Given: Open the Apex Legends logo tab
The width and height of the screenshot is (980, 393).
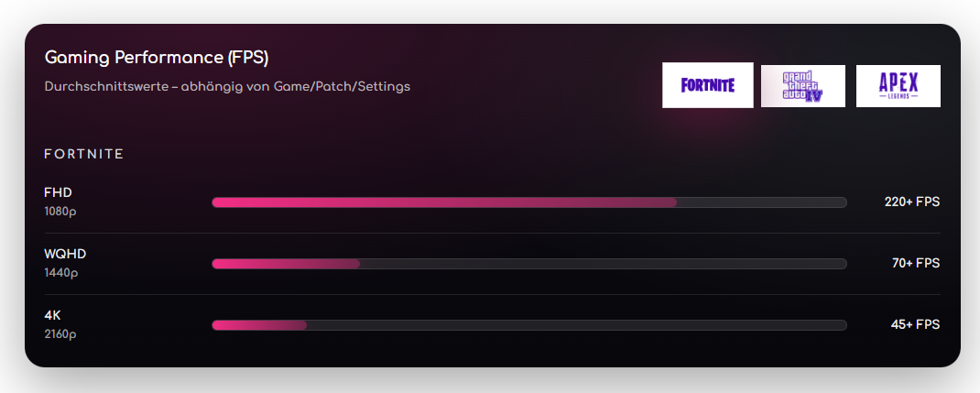Looking at the screenshot, I should click(898, 86).
